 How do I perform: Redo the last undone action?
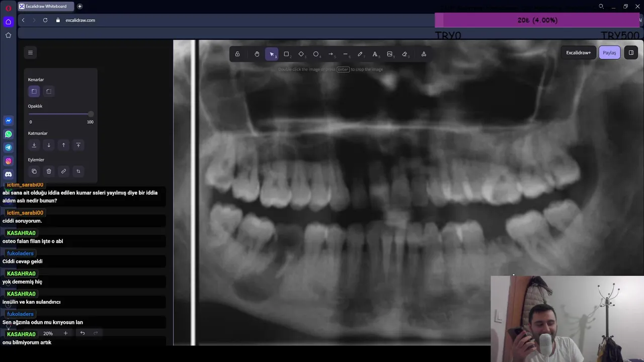(96, 333)
